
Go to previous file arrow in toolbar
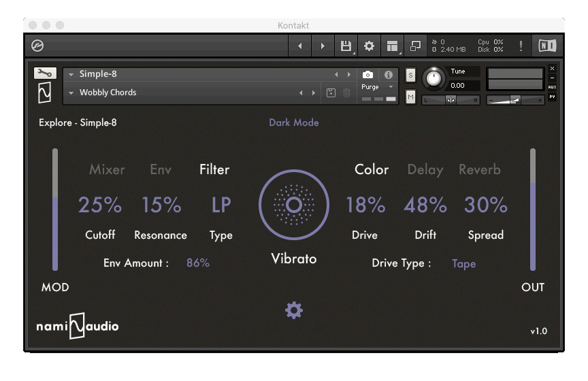pyautogui.click(x=299, y=46)
